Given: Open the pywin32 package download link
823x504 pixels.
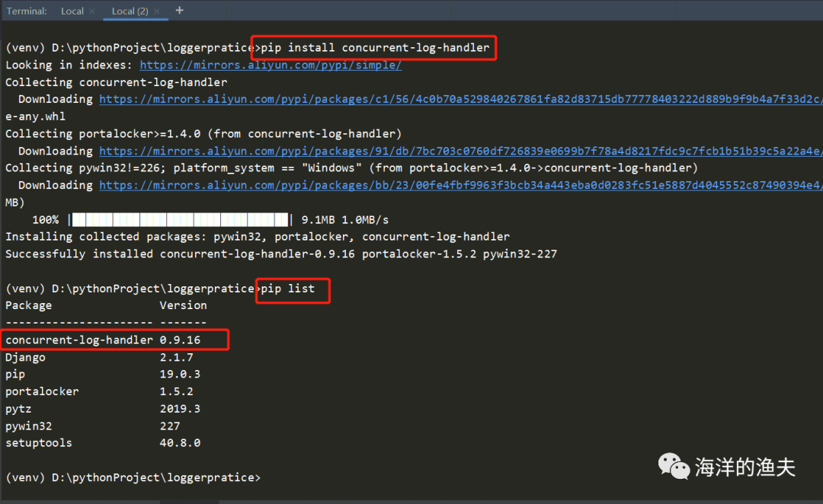Looking at the screenshot, I should pyautogui.click(x=460, y=185).
